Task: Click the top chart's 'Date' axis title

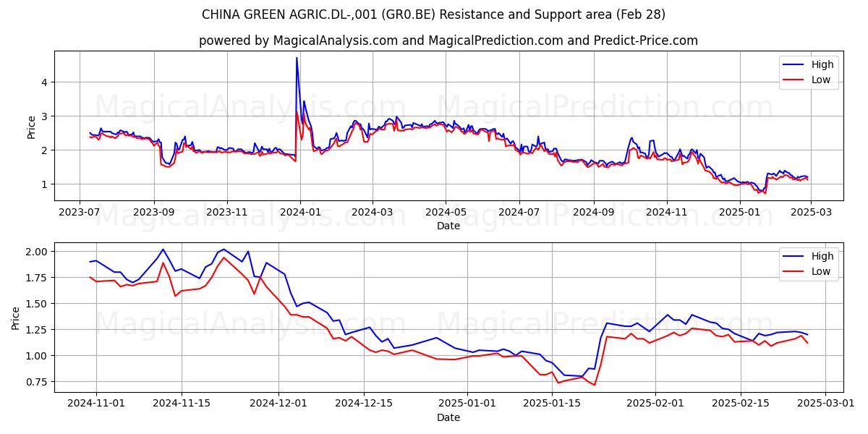Action: [x=448, y=226]
